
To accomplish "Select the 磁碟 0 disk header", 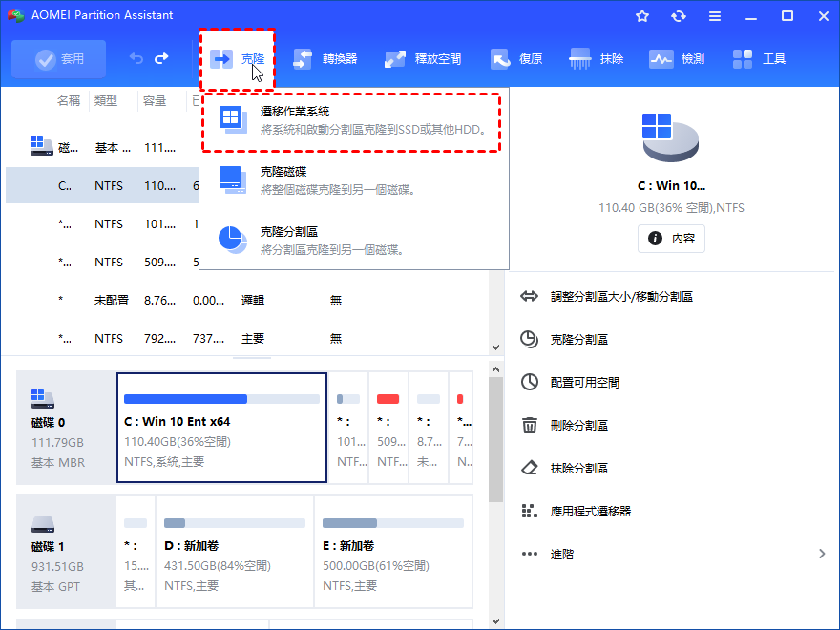I will (66, 428).
